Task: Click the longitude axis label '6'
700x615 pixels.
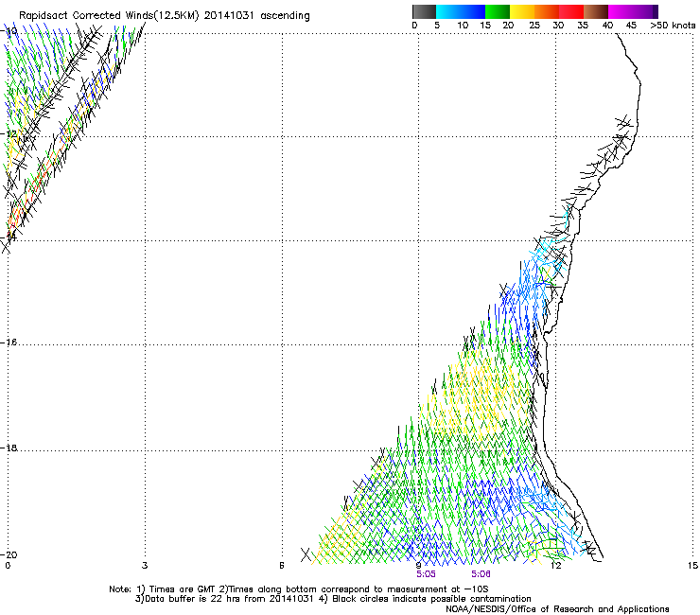Action: [x=282, y=566]
